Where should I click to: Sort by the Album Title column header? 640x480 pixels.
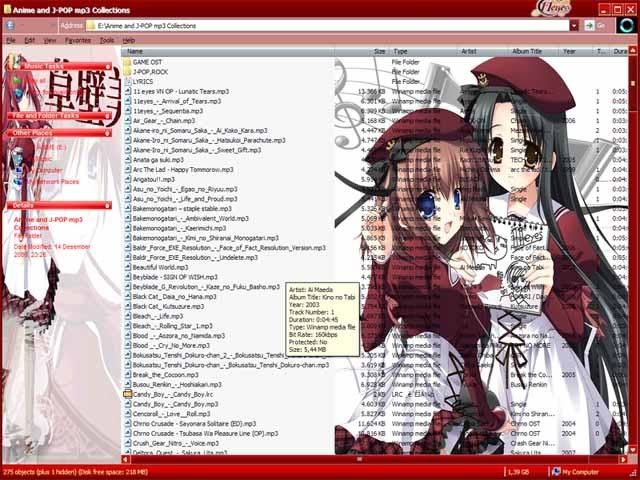534,51
